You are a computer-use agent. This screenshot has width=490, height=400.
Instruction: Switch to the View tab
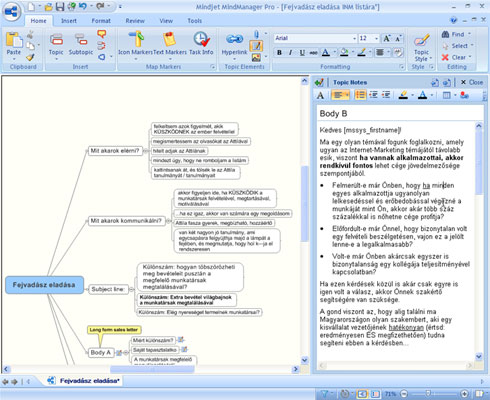pyautogui.click(x=166, y=21)
